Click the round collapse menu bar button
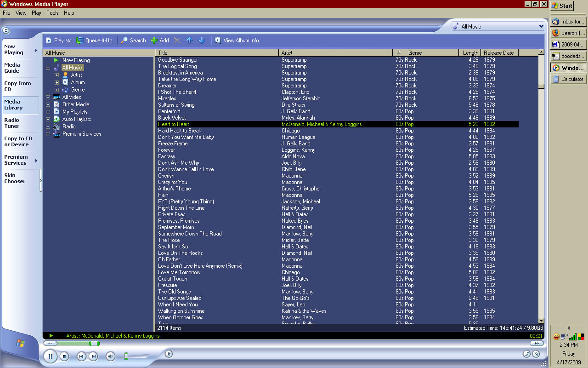 6,31
